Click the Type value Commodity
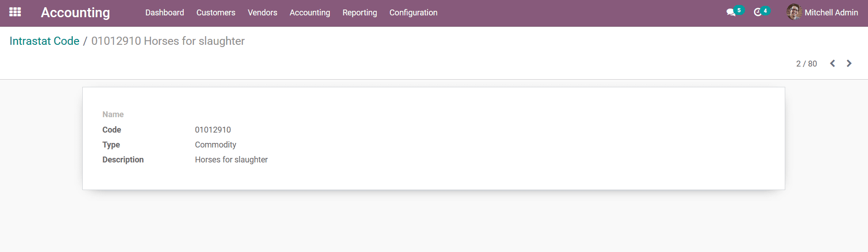Screen dimensions: 868x252 [x=215, y=145]
